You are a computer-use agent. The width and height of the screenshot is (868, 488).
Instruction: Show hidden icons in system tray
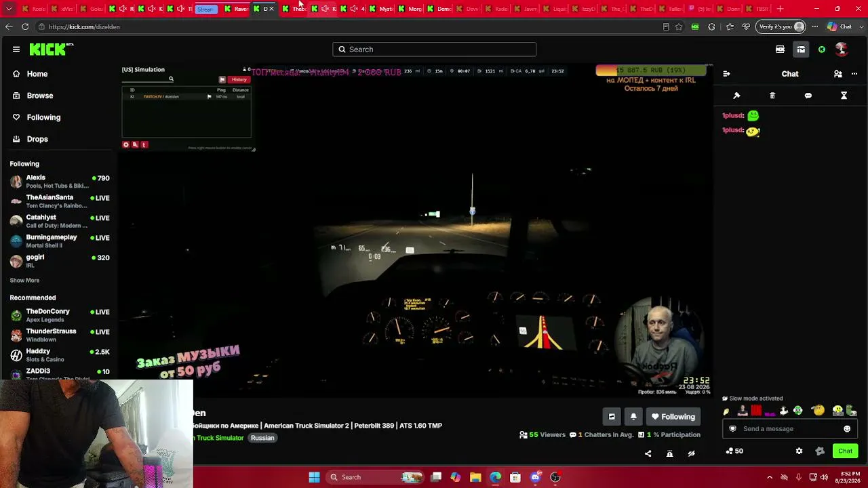pyautogui.click(x=770, y=477)
